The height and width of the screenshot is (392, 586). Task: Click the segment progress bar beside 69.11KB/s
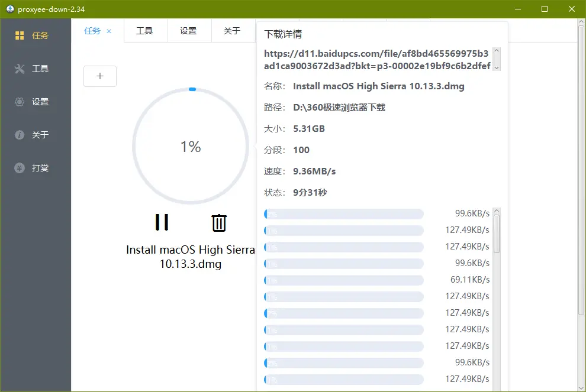coord(344,280)
